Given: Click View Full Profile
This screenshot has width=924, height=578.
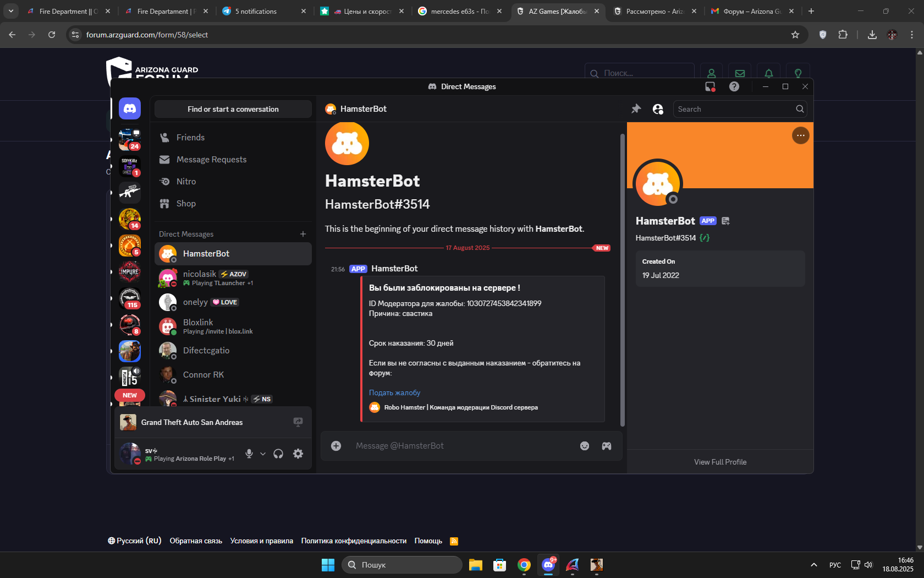Looking at the screenshot, I should 720,462.
